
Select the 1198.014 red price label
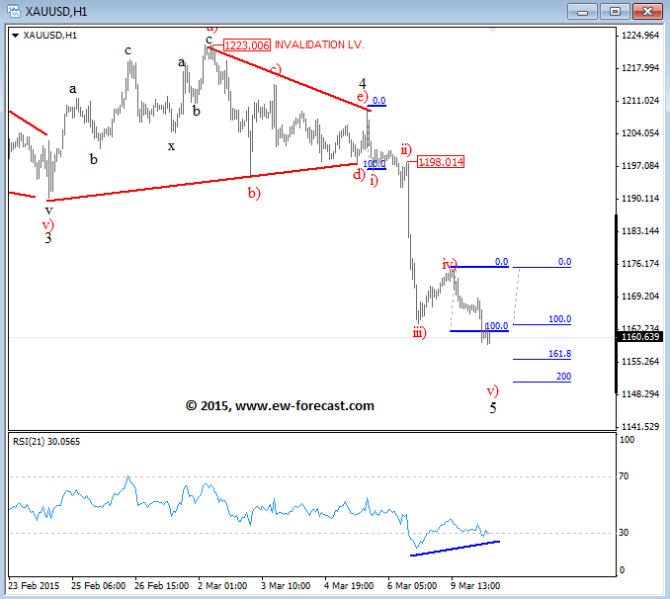point(441,162)
